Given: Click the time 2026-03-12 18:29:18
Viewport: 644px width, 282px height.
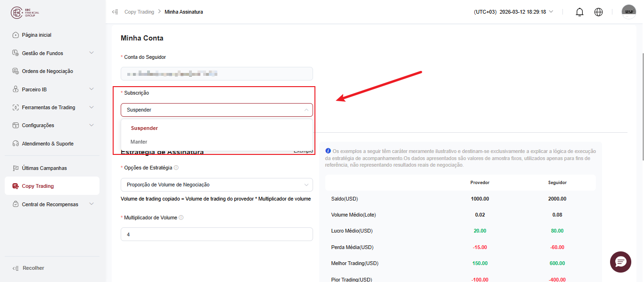Looking at the screenshot, I should coord(522,12).
